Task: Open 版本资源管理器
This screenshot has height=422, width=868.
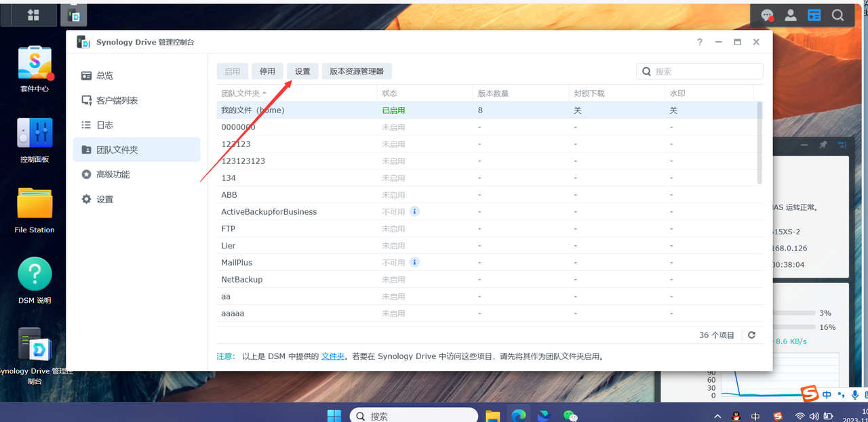Action: pyautogui.click(x=357, y=71)
